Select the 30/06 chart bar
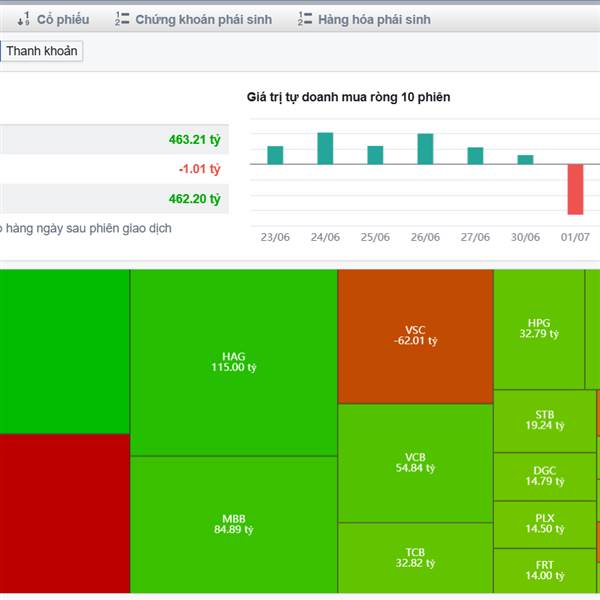600x600 pixels. (x=525, y=160)
